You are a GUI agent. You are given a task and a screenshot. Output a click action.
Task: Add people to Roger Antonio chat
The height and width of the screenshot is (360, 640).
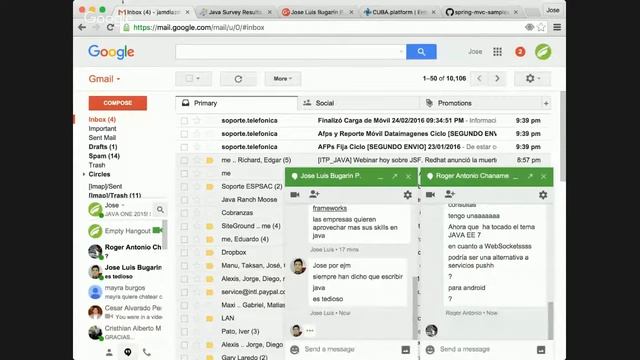pos(449,194)
